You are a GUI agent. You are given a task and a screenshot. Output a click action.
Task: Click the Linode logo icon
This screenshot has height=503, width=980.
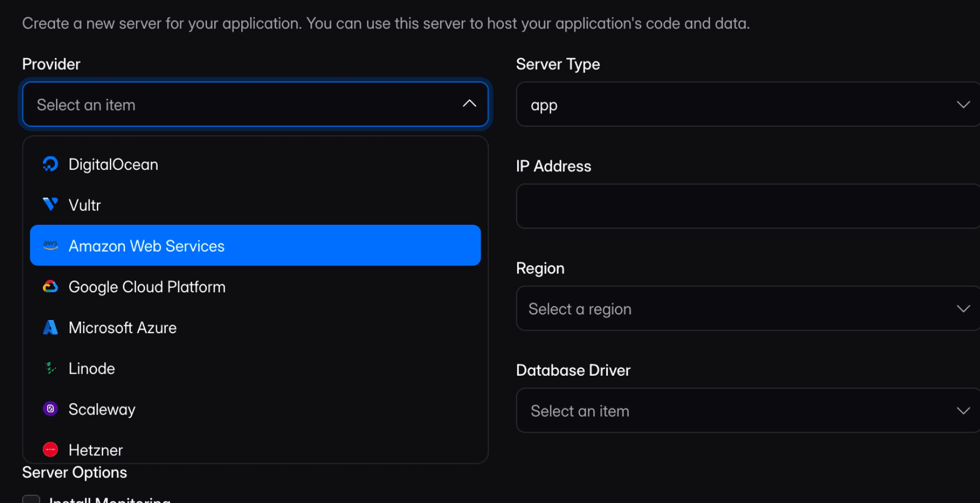[50, 368]
